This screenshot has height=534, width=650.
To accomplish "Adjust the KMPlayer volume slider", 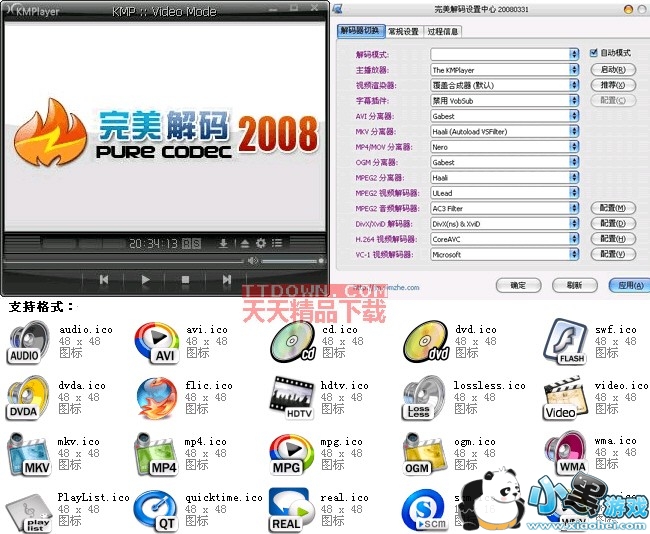I will point(292,261).
